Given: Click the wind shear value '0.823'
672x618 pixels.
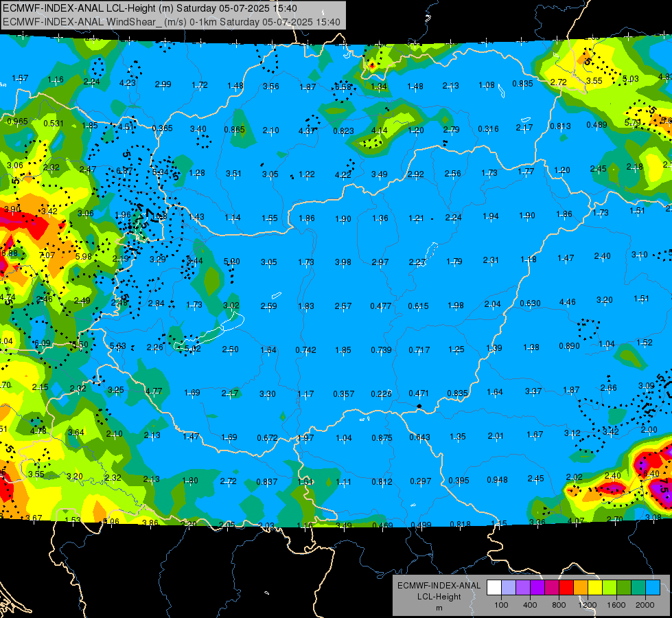Looking at the screenshot, I should coord(344,130).
